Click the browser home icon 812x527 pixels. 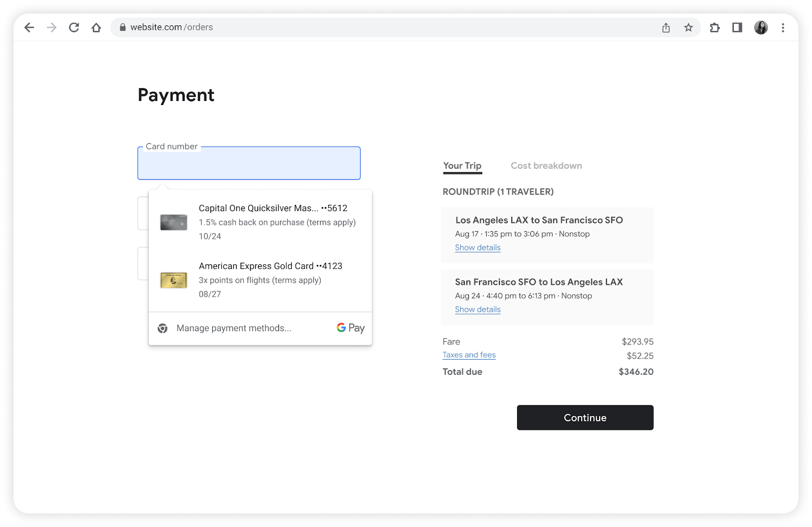pos(96,27)
